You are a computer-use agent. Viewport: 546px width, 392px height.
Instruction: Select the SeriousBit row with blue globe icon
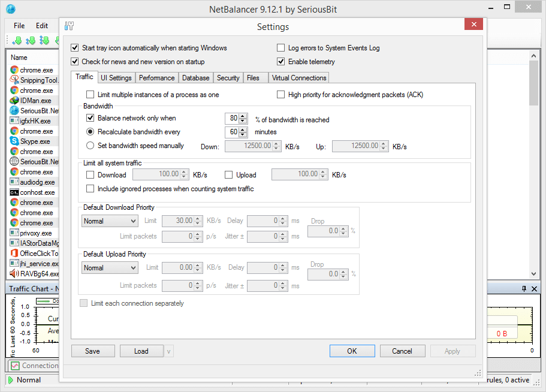[14, 111]
